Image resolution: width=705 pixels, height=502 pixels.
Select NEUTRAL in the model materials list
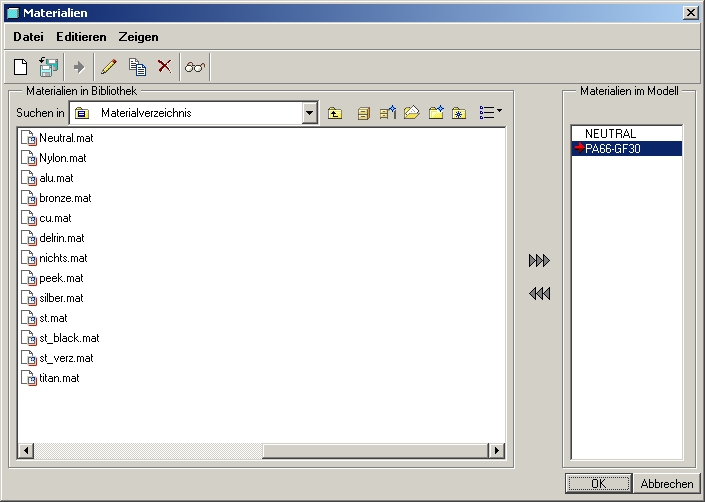pos(627,133)
